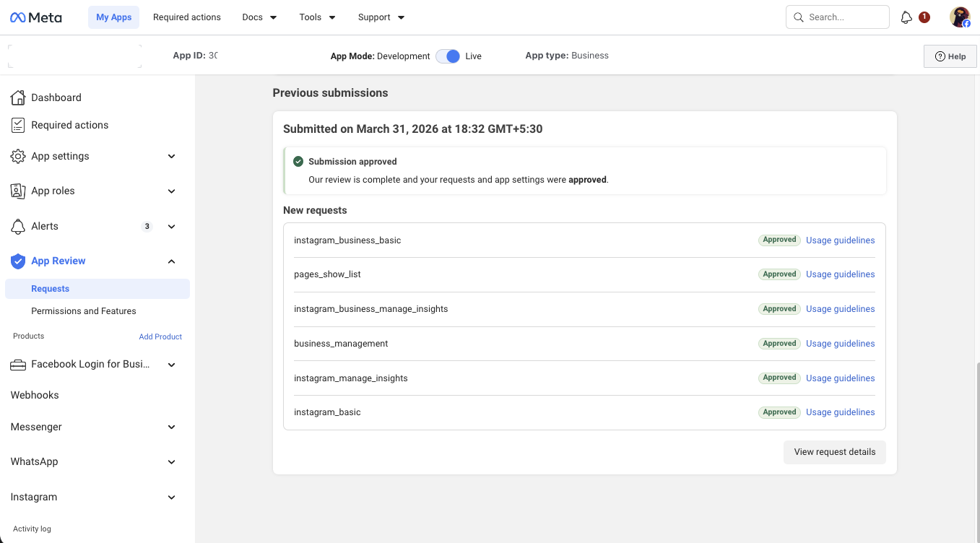Expand the WhatsApp product section
980x543 pixels.
171,461
